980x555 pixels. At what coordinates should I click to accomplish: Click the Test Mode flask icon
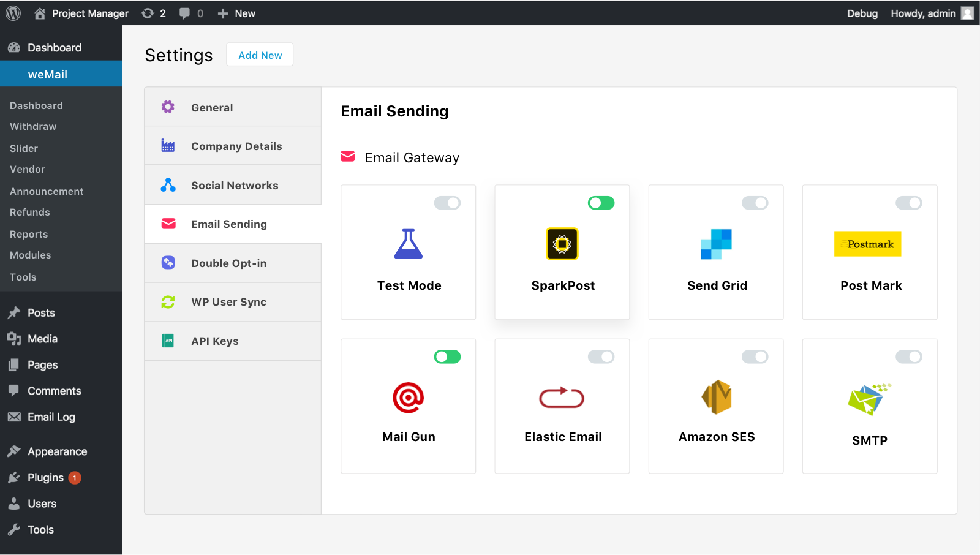pyautogui.click(x=408, y=244)
